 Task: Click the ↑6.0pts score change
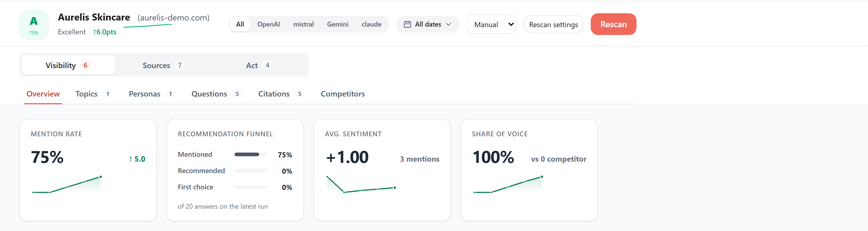105,32
